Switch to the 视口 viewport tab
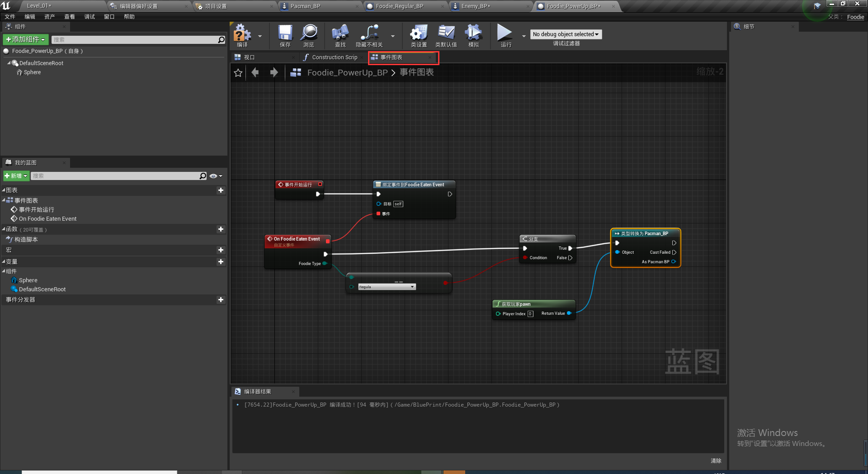Viewport: 868px width, 474px height. pos(248,57)
